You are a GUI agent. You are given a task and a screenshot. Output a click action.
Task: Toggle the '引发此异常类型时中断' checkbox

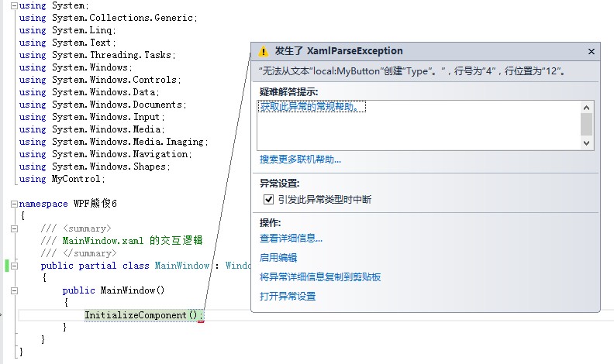(268, 199)
